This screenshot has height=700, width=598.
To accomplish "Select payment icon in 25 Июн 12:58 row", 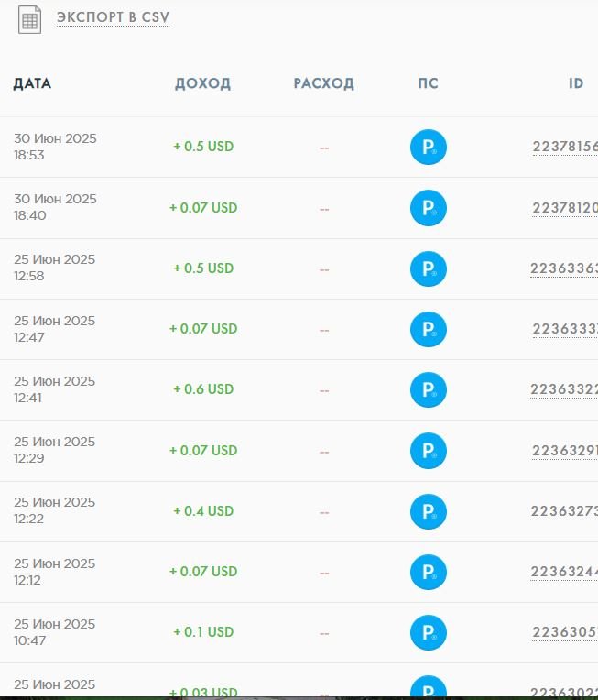I will (428, 268).
